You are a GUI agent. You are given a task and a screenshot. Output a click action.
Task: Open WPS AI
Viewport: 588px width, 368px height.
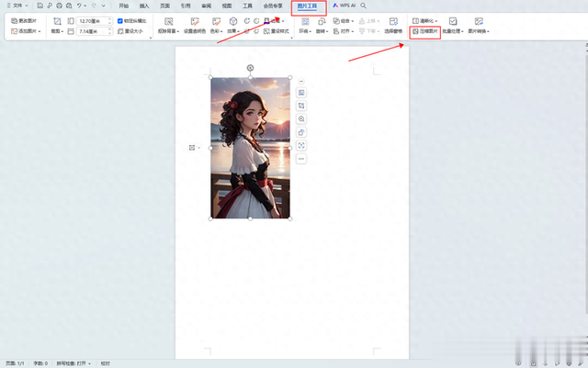click(345, 6)
